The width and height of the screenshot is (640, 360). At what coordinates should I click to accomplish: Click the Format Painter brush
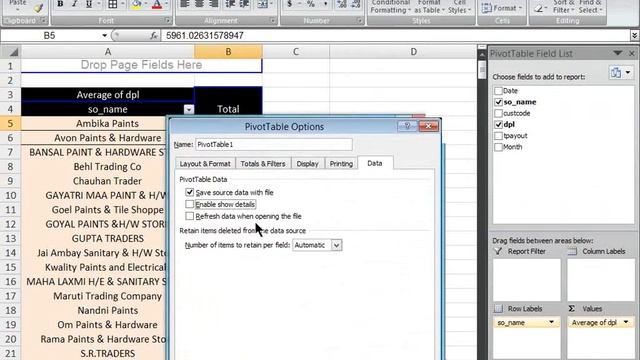(x=38, y=7)
